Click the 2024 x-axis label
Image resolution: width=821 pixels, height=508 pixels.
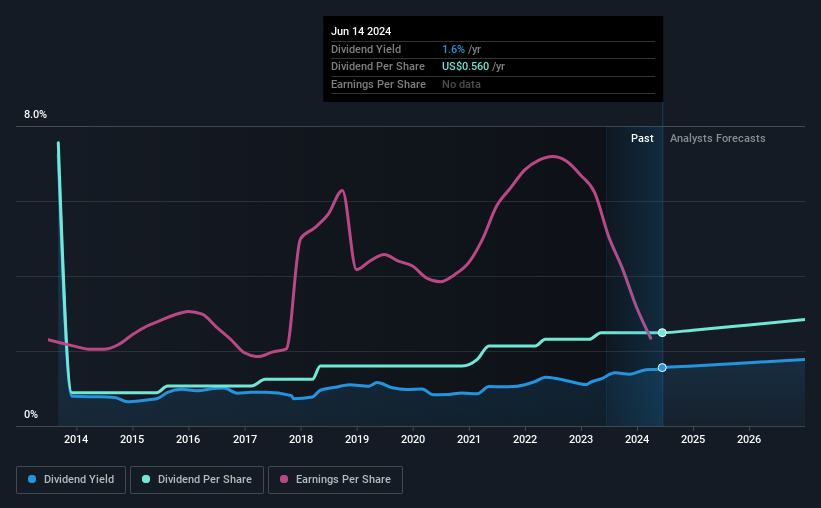click(637, 439)
